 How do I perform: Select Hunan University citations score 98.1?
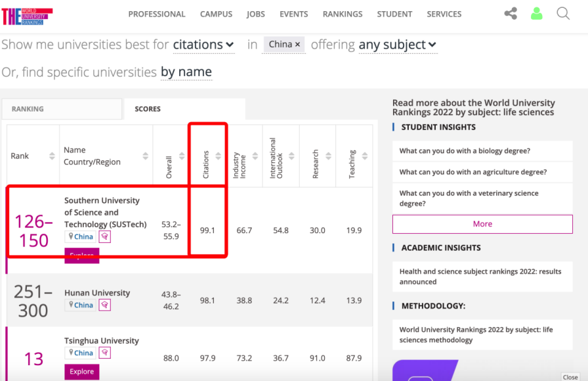pos(207,300)
